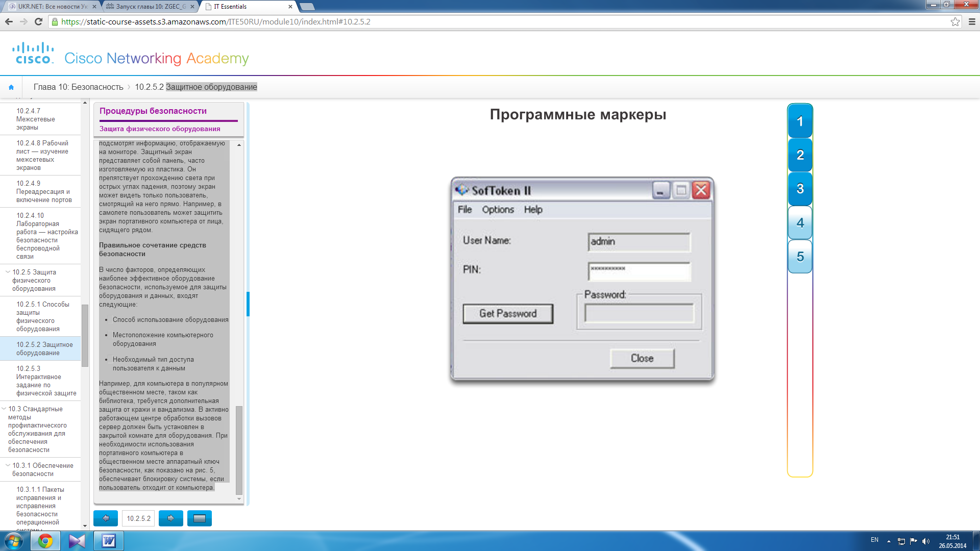Show figure 2 in the viewer
Screen dimensions: 980x551
pyautogui.click(x=800, y=155)
